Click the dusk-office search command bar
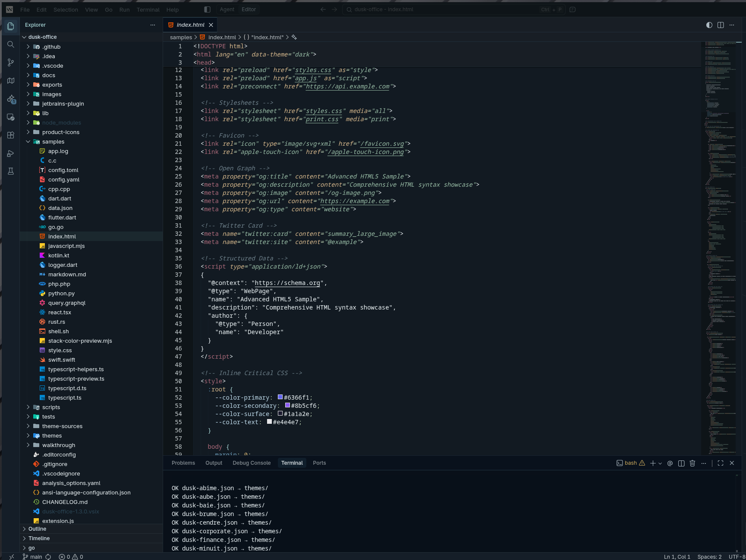 (454, 9)
